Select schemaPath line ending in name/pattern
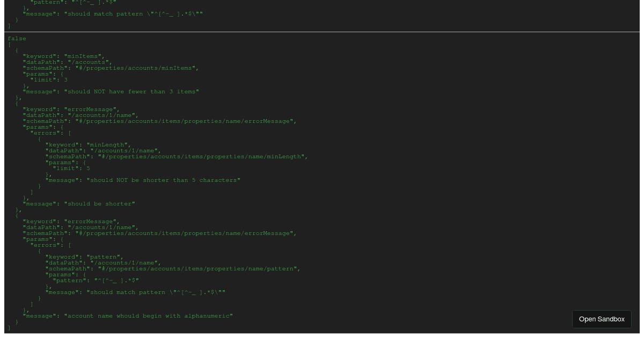Image resolution: width=644 pixels, height=338 pixels. (x=173, y=269)
